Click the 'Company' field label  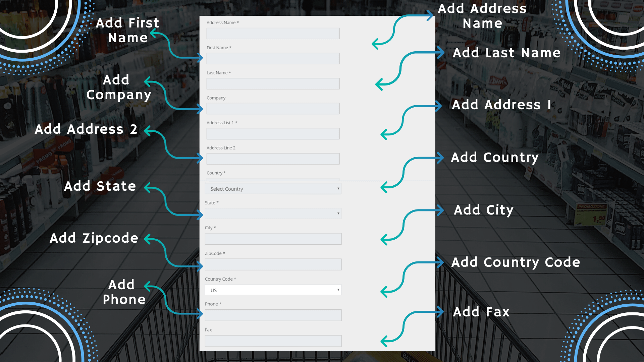click(x=216, y=98)
